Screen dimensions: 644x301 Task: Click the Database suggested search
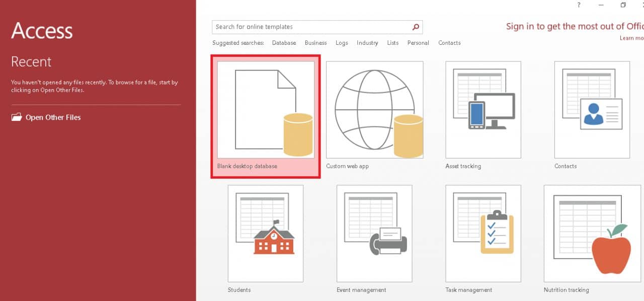(284, 43)
